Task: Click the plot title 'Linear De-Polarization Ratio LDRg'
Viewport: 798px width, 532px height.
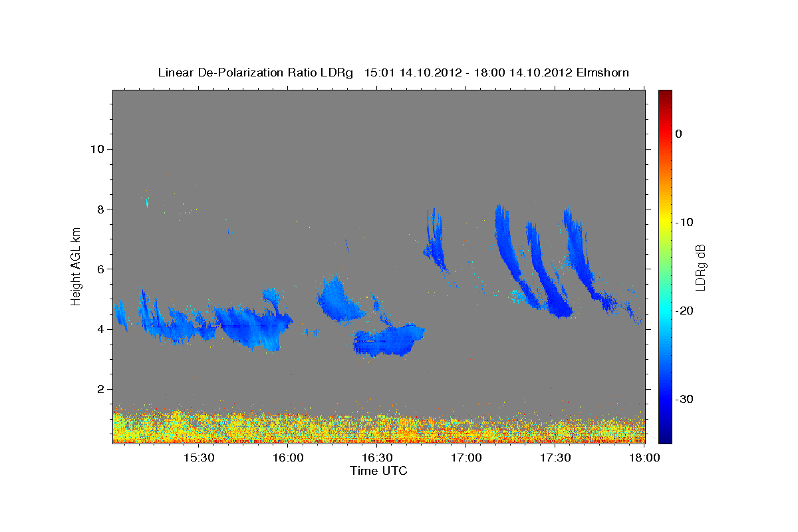Action: click(255, 72)
